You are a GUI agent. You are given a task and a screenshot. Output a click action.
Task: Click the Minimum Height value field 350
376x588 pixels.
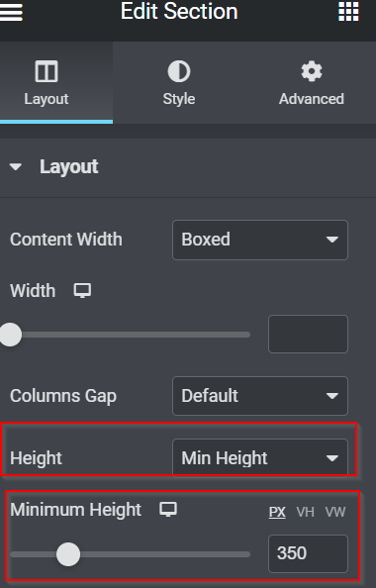point(308,553)
